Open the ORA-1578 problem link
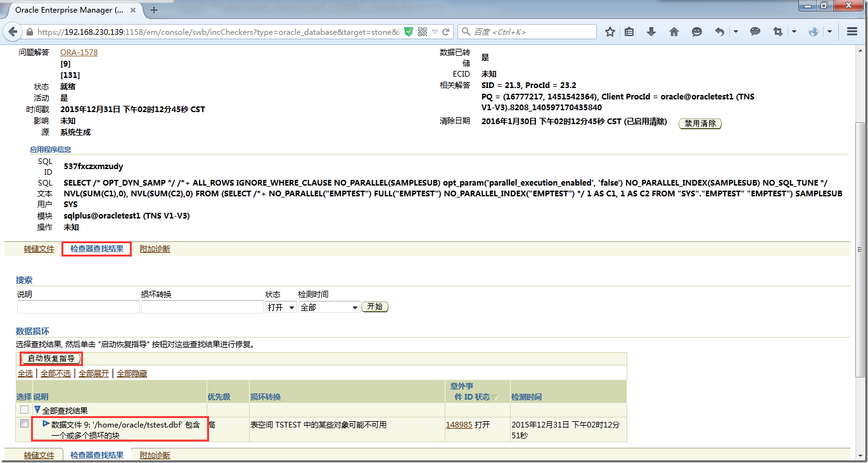 (79, 53)
